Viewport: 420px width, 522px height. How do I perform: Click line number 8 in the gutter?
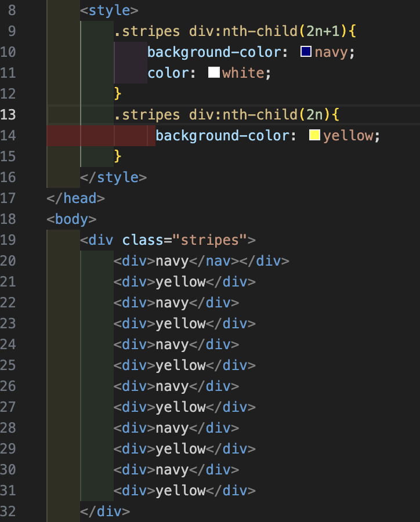tap(12, 10)
